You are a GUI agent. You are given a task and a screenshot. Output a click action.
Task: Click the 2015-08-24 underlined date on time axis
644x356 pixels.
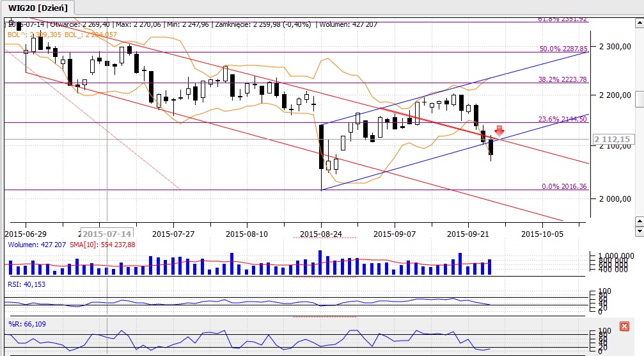coord(321,234)
